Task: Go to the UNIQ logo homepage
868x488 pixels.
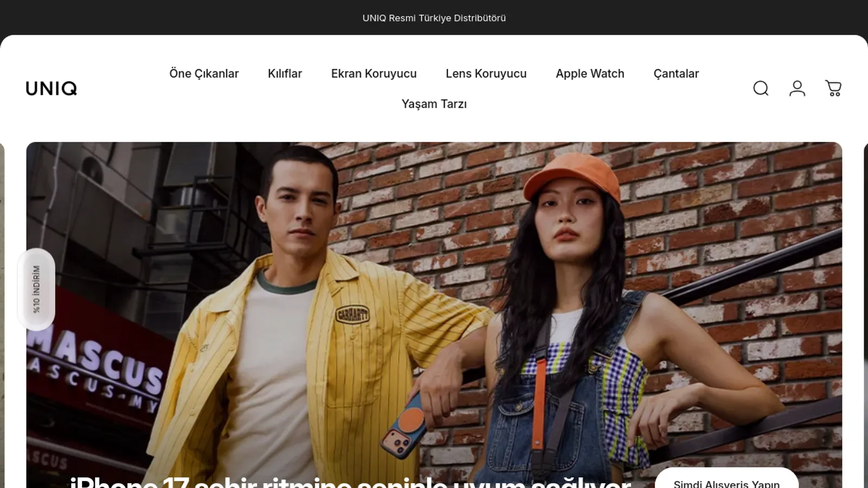Action: click(52, 88)
